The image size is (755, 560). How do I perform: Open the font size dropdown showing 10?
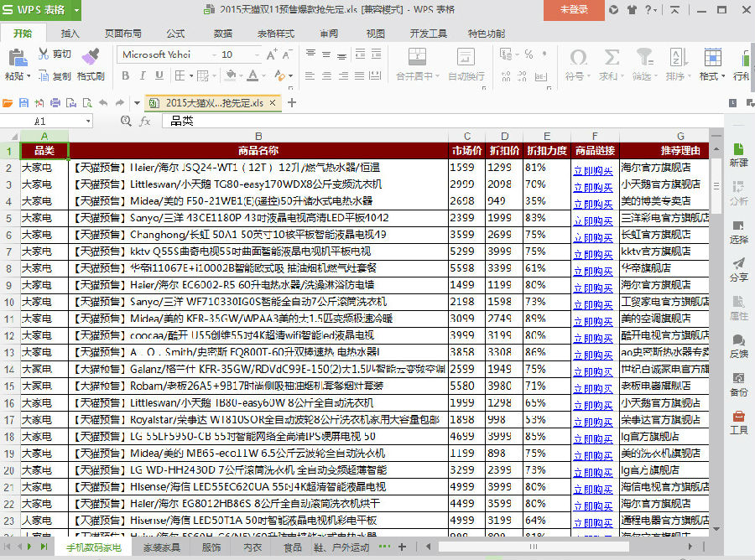pyautogui.click(x=256, y=54)
